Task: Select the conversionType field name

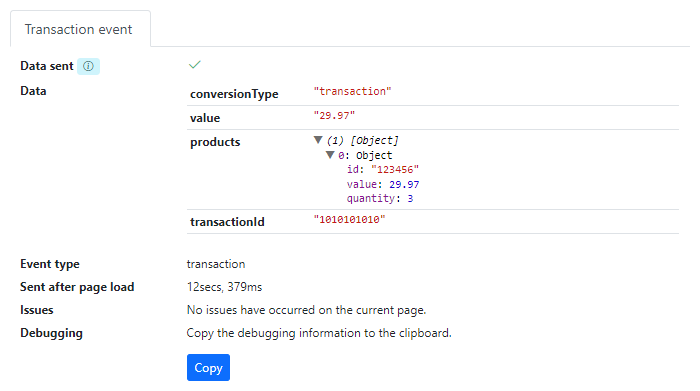Action: [234, 94]
